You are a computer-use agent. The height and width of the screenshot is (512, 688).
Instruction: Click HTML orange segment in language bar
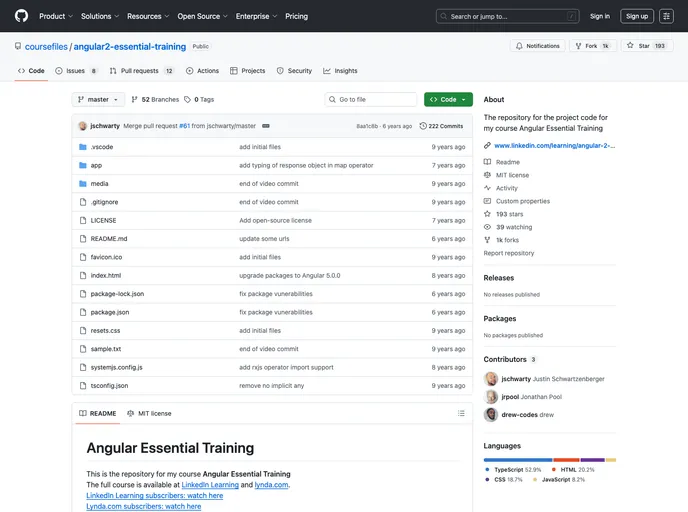[566, 460]
